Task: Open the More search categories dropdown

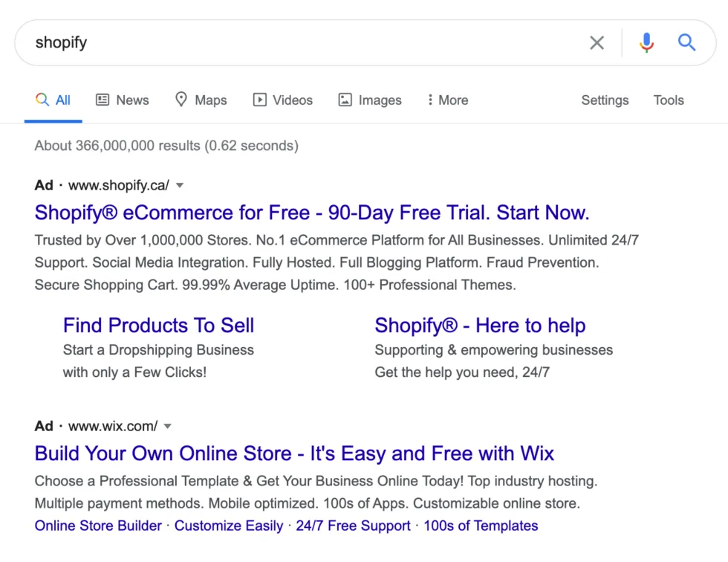Action: point(447,100)
